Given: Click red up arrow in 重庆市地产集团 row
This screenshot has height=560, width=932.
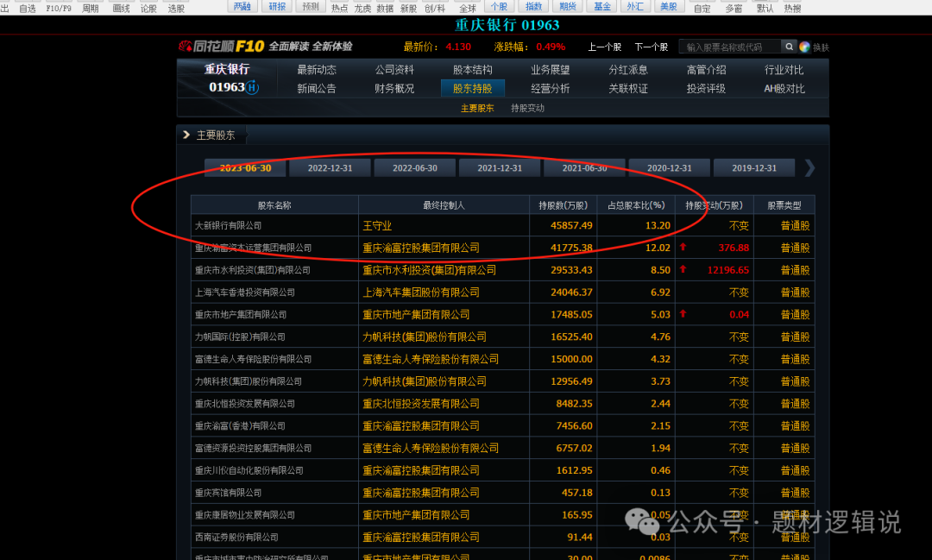Looking at the screenshot, I should tap(683, 314).
